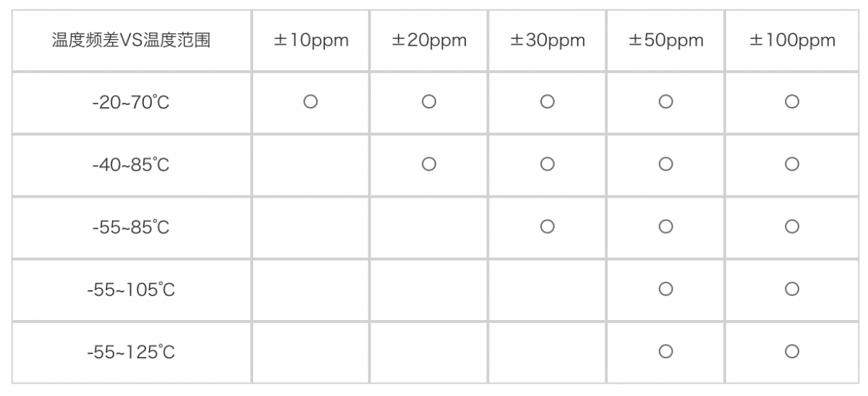The image size is (868, 396).
Task: Select the ±50ppm circle in the -55~125℃ row
Action: tap(666, 352)
